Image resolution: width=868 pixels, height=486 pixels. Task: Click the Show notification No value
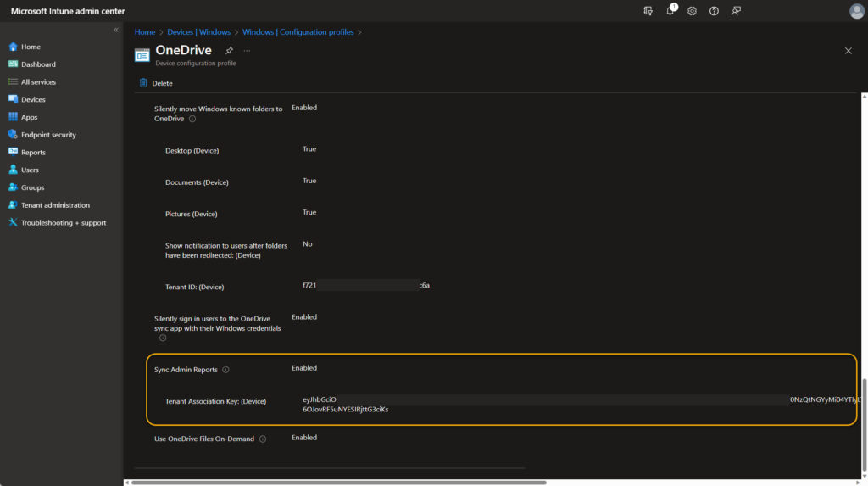[307, 243]
